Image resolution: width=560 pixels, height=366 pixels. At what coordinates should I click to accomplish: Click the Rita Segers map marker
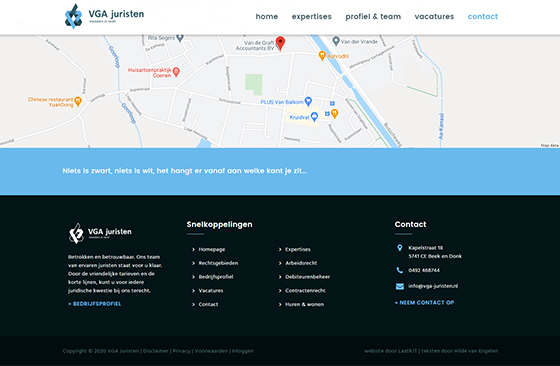(x=180, y=37)
